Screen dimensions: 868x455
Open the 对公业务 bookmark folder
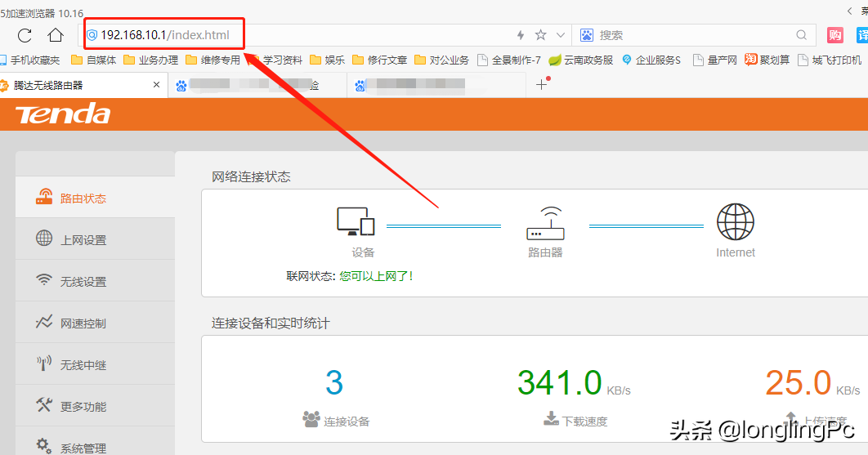(441, 60)
